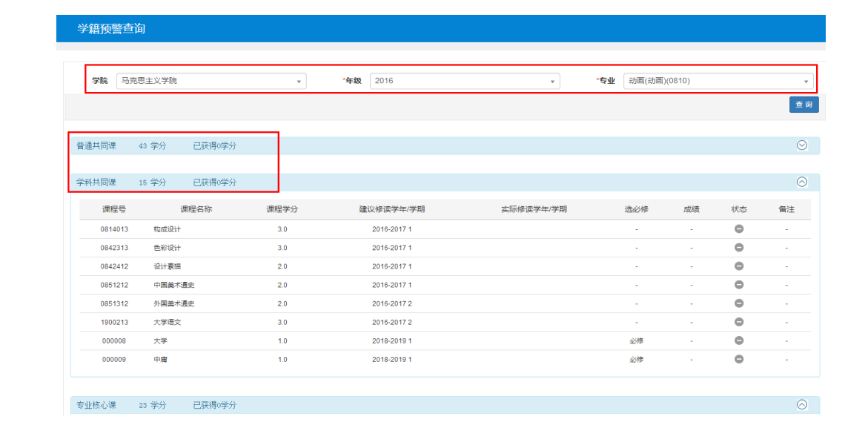The height and width of the screenshot is (431, 868).
Task: Expand the 普通共同课 section chevron
Action: pos(801,145)
